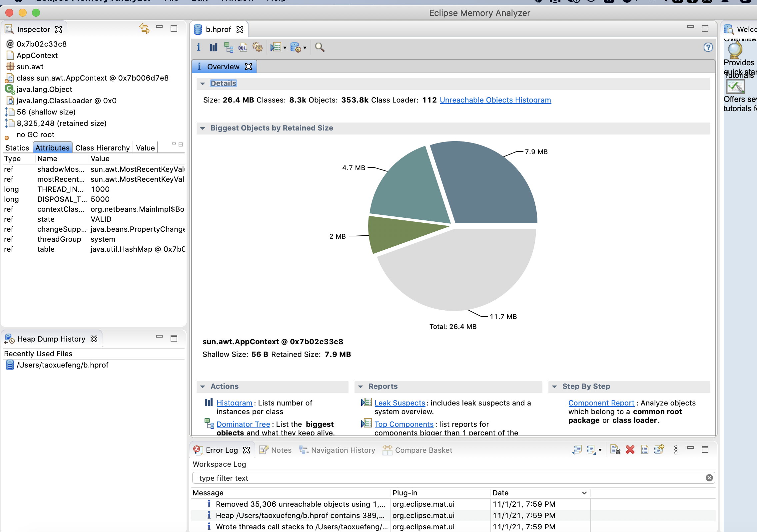Select the threadGroup attribute row

(94, 239)
